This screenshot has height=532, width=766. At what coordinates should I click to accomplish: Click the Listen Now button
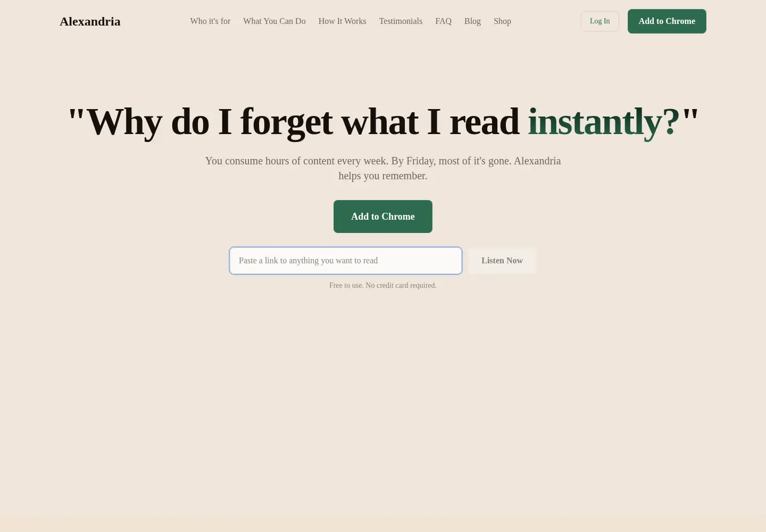coord(502,261)
